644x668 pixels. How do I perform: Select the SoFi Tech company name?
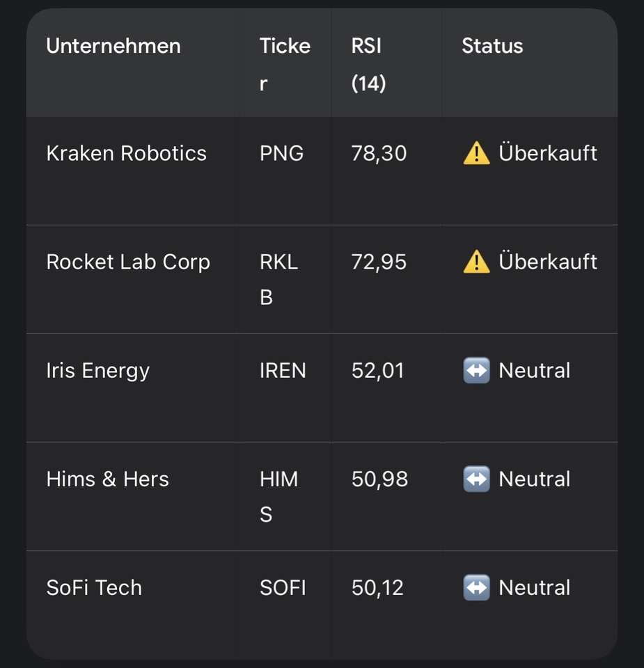click(94, 588)
